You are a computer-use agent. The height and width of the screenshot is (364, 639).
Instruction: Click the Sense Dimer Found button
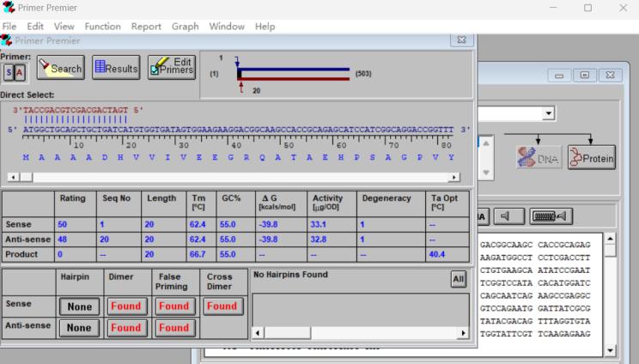[125, 306]
